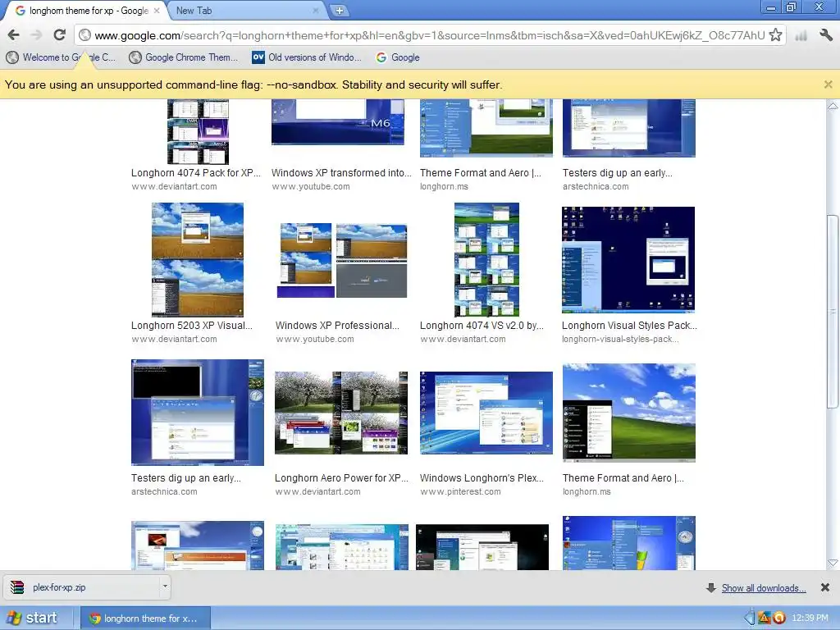Click 'longhorn-visual-styles-pack...' source text

620,339
